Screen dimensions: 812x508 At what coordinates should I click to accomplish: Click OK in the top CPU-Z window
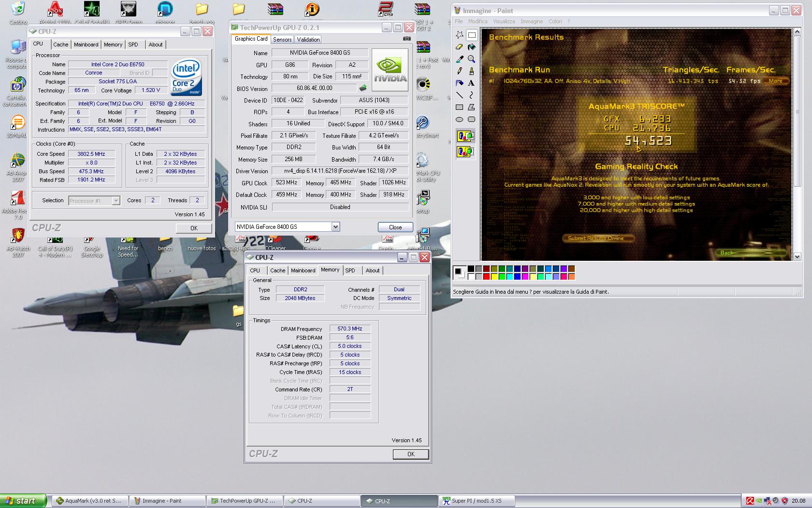(194, 228)
